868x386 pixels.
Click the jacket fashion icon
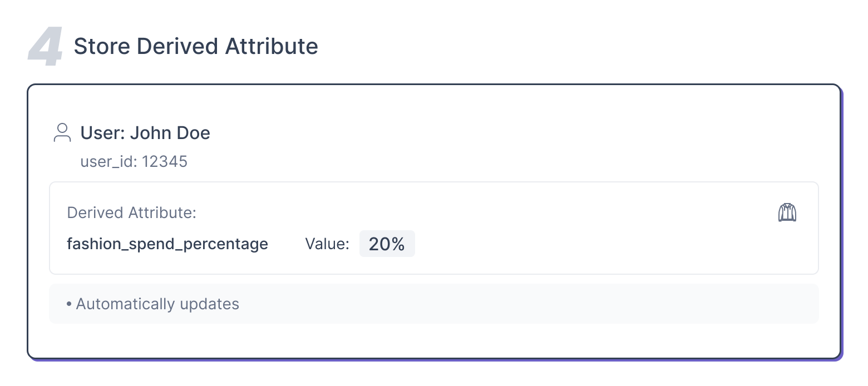coord(787,212)
